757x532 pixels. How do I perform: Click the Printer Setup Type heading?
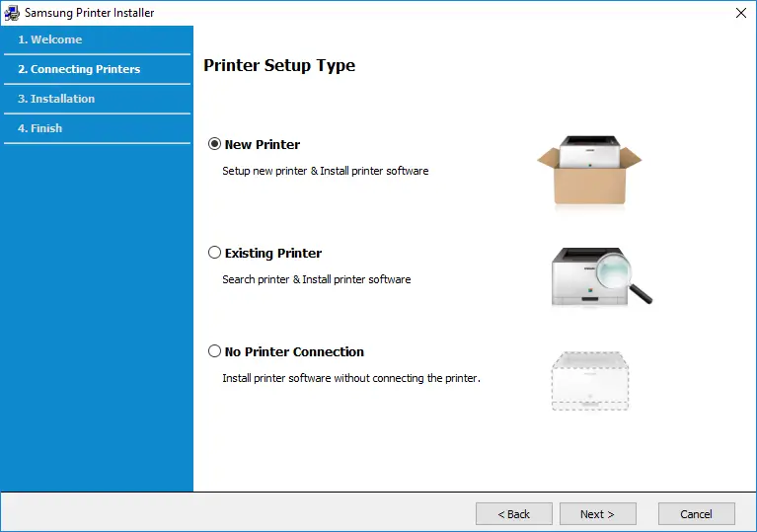click(x=279, y=66)
